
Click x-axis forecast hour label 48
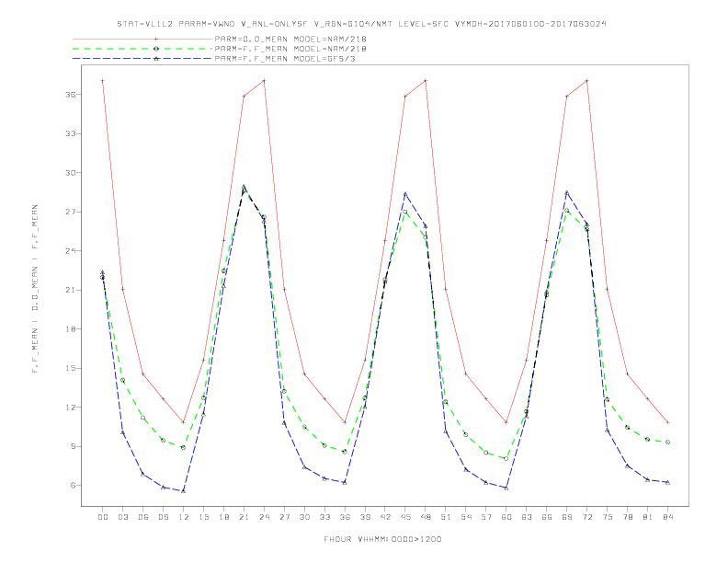pos(426,517)
